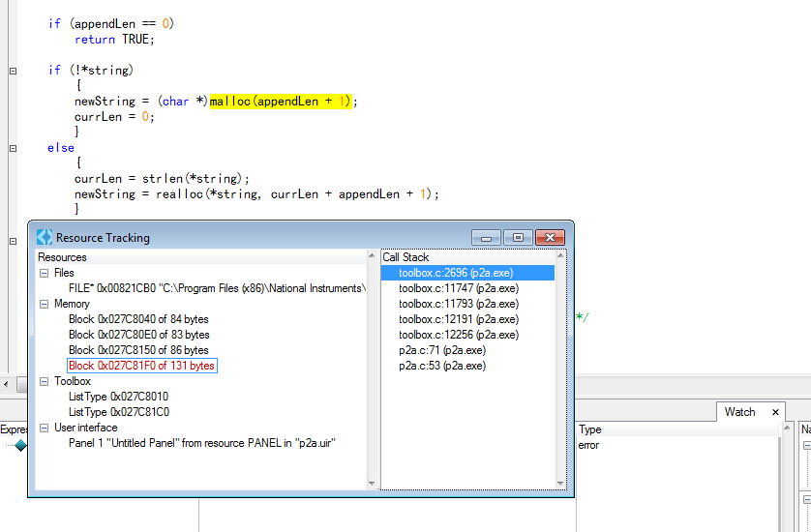
Task: Select Block 0x027C81F0 of 131 bytes
Action: (x=141, y=366)
